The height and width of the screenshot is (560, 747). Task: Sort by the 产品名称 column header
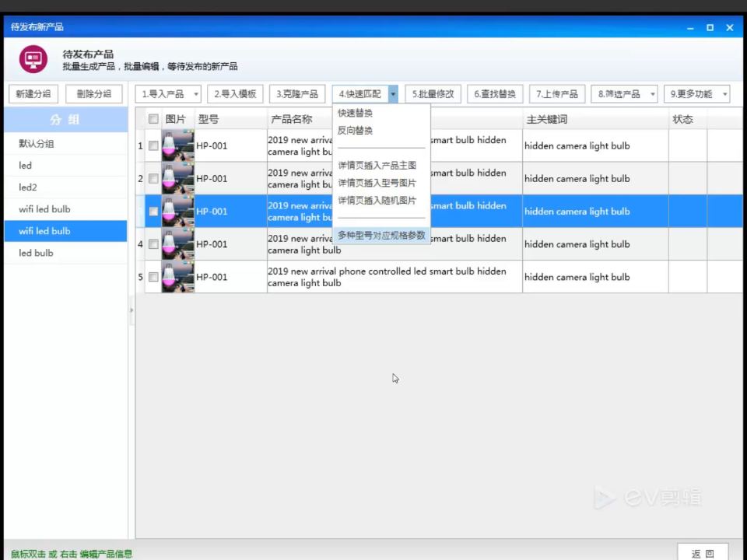395,119
